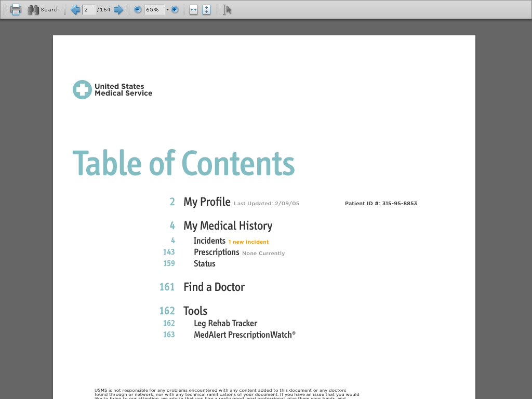Open MedAlert PrescriptionWatch entry
This screenshot has height=399, width=532.
tap(243, 335)
